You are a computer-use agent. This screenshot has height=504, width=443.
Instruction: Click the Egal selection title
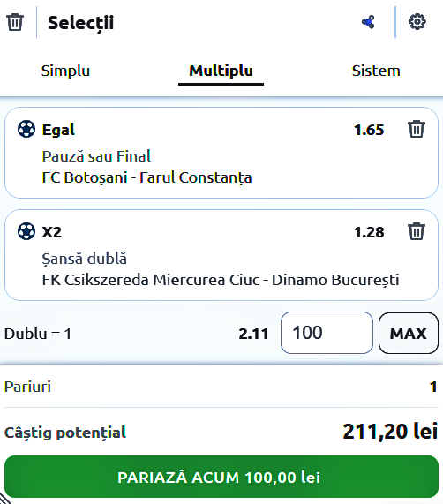click(x=58, y=130)
